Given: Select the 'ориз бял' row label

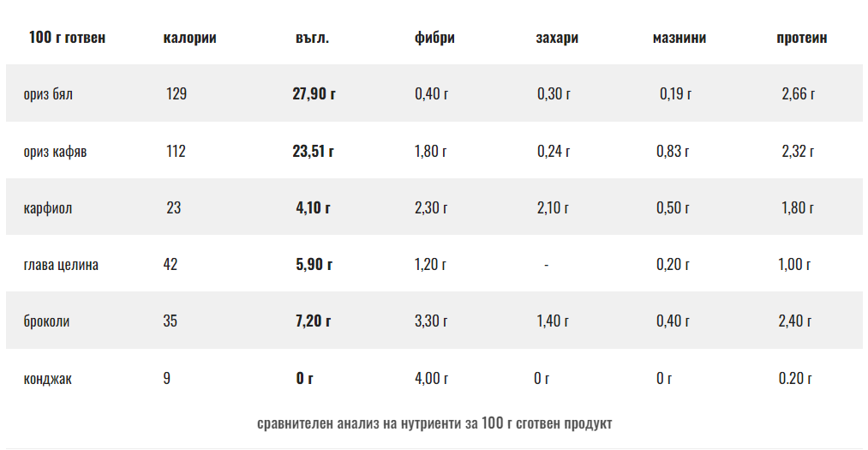Looking at the screenshot, I should (x=48, y=93).
